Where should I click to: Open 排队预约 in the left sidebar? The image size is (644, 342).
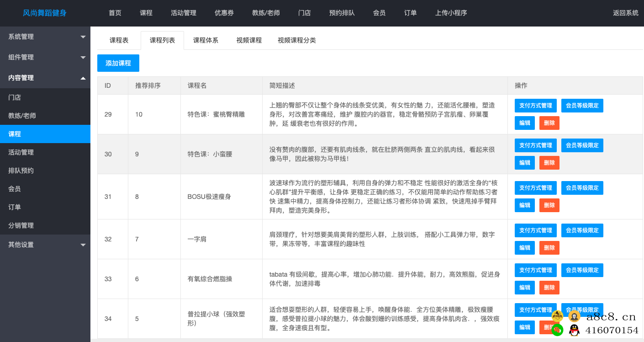tap(45, 171)
